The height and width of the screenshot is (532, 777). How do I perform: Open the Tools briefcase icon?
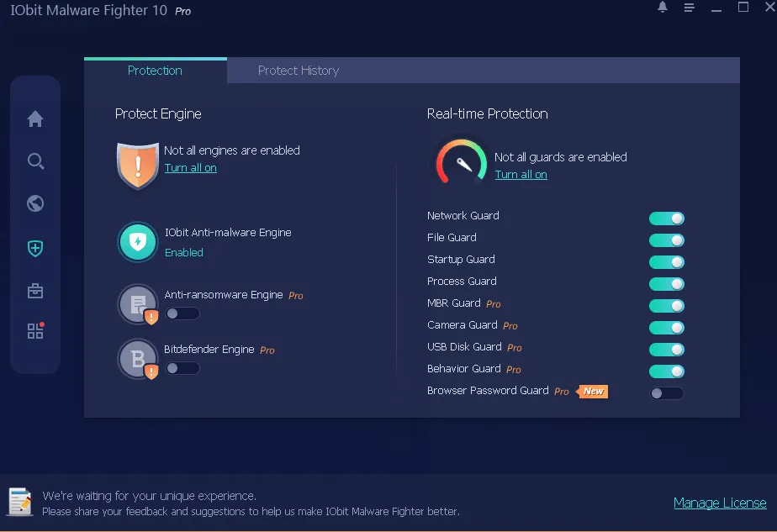coord(35,291)
